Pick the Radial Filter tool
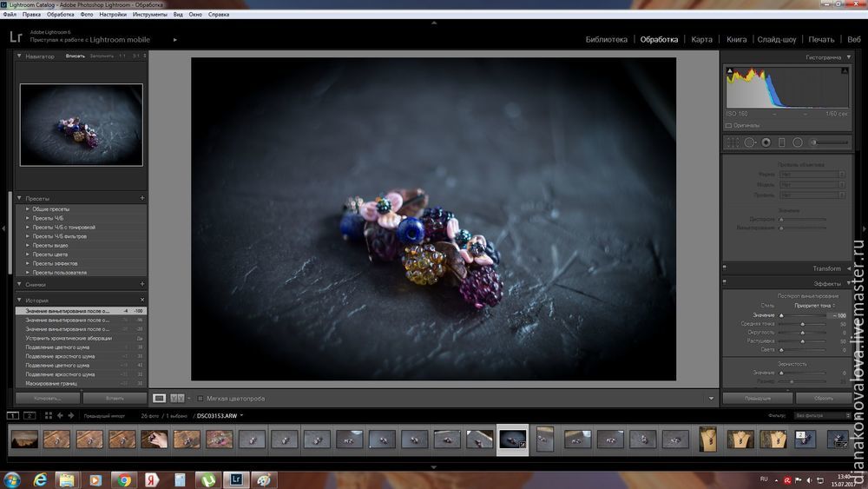Image resolution: width=868 pixels, height=489 pixels. click(797, 142)
